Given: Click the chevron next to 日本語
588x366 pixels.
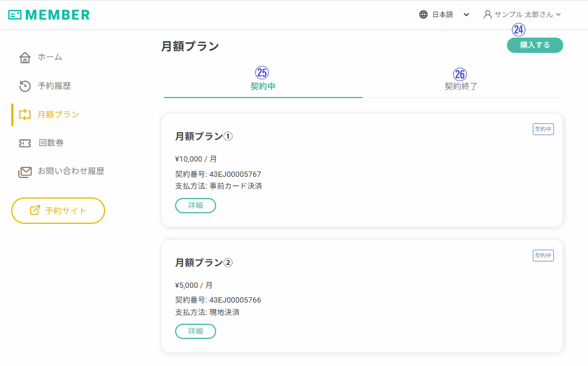Looking at the screenshot, I should pos(466,15).
